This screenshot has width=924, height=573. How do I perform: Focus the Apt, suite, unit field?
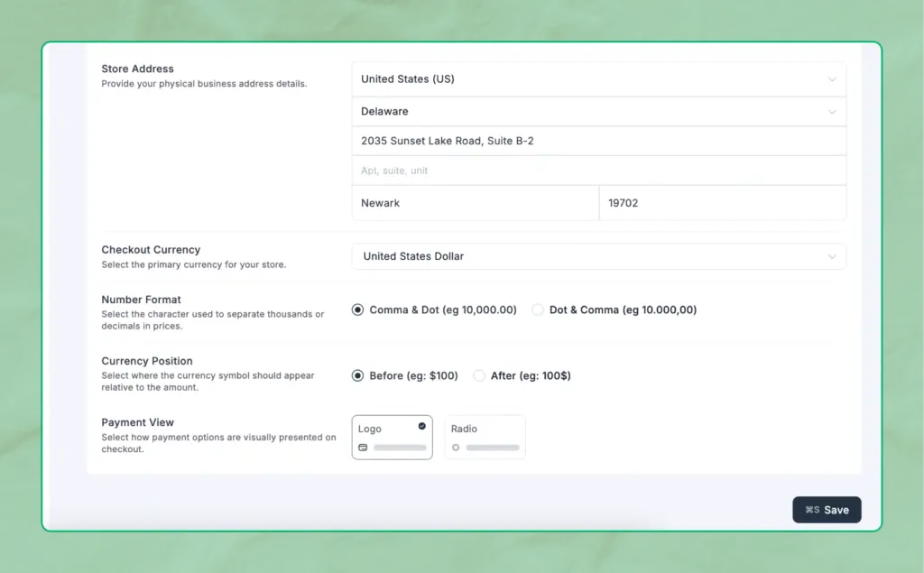click(x=598, y=171)
